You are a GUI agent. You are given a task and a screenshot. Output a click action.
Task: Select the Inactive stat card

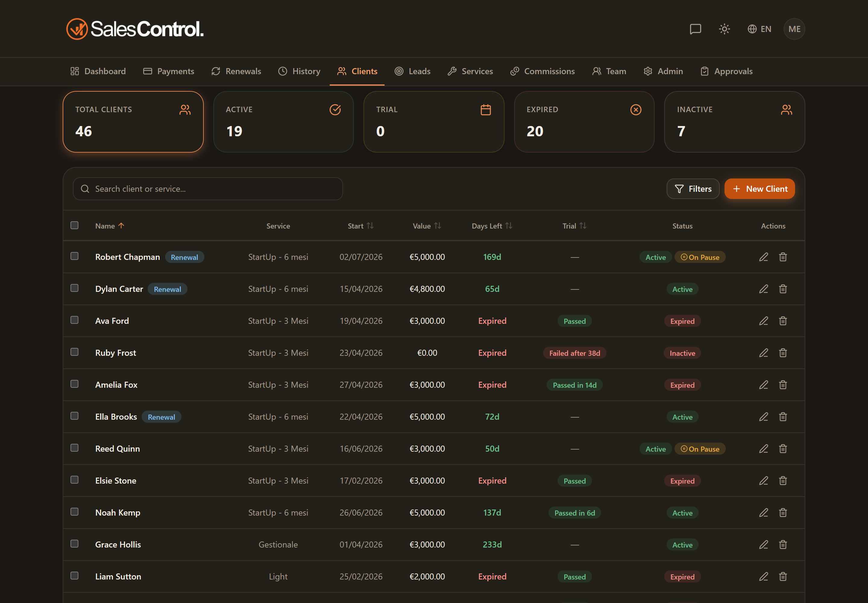pyautogui.click(x=734, y=122)
